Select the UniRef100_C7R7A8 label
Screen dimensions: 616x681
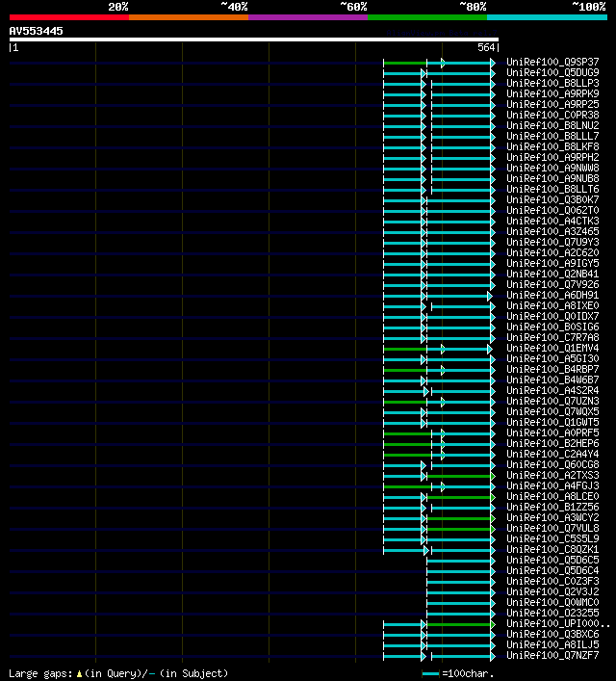pos(552,337)
